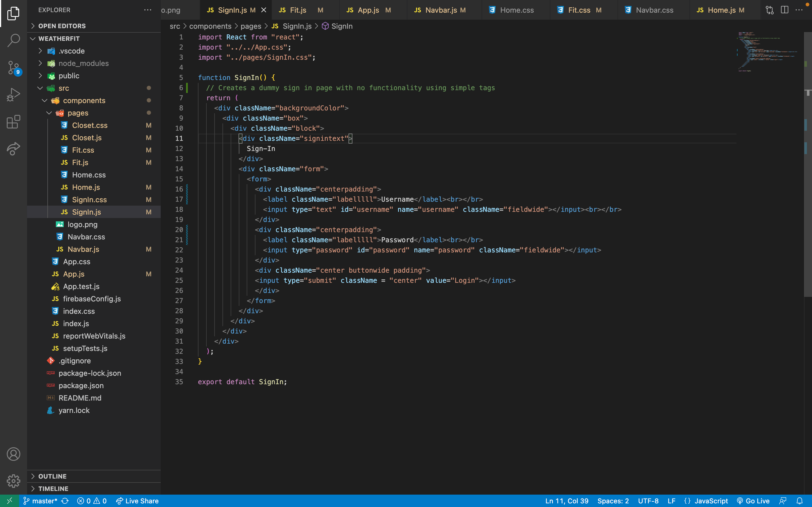Screen dimensions: 812x507
Task: Open the Run and Debug view
Action: pos(14,95)
